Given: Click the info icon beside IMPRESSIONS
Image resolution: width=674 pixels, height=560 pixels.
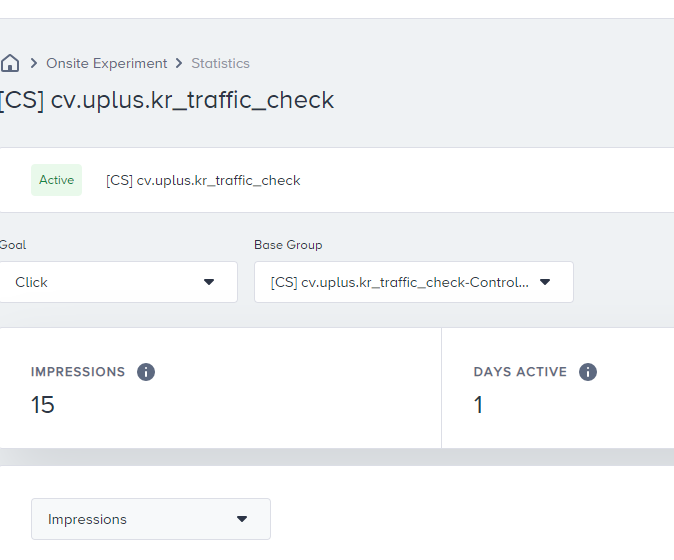Looking at the screenshot, I should coord(146,372).
